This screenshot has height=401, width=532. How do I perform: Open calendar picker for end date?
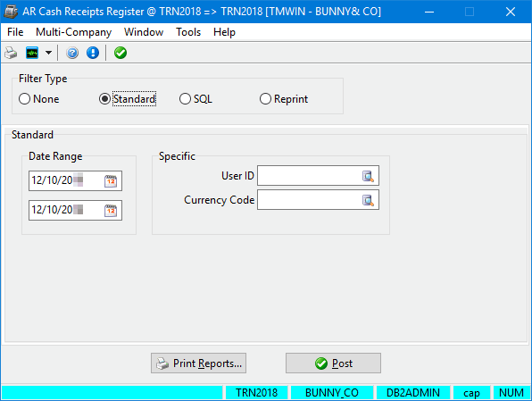point(111,211)
